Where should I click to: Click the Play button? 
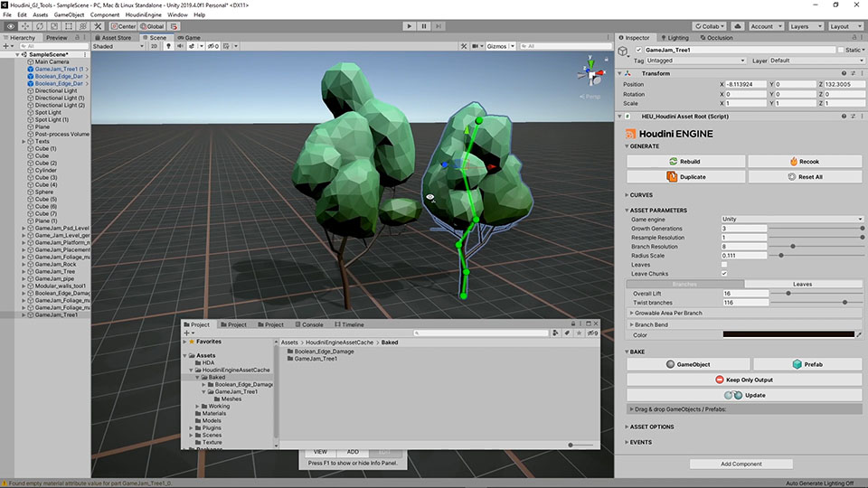409,26
